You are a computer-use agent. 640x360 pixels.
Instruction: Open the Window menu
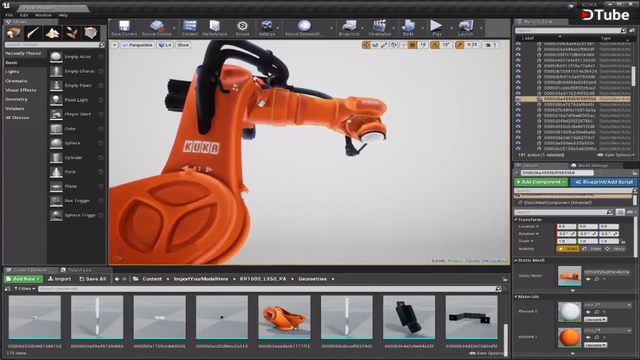(43, 15)
